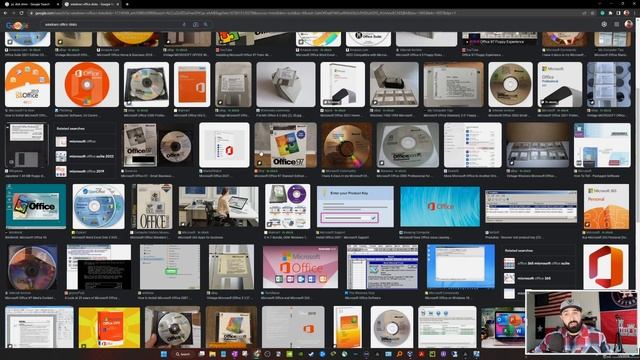Viewport: 640px width, 360px height.
Task: Click Chrome profile avatar in toolbar
Action: point(627,13)
